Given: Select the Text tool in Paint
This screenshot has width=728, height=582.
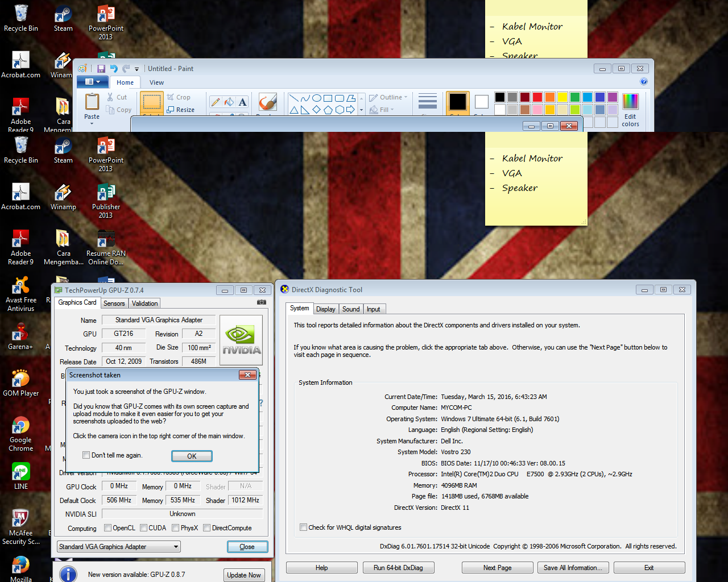Looking at the screenshot, I should click(x=243, y=102).
